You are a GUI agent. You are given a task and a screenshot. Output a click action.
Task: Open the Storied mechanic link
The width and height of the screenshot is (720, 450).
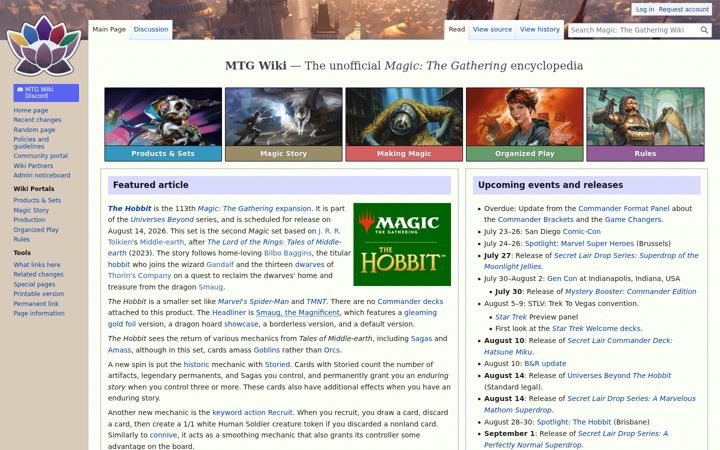[277, 365]
